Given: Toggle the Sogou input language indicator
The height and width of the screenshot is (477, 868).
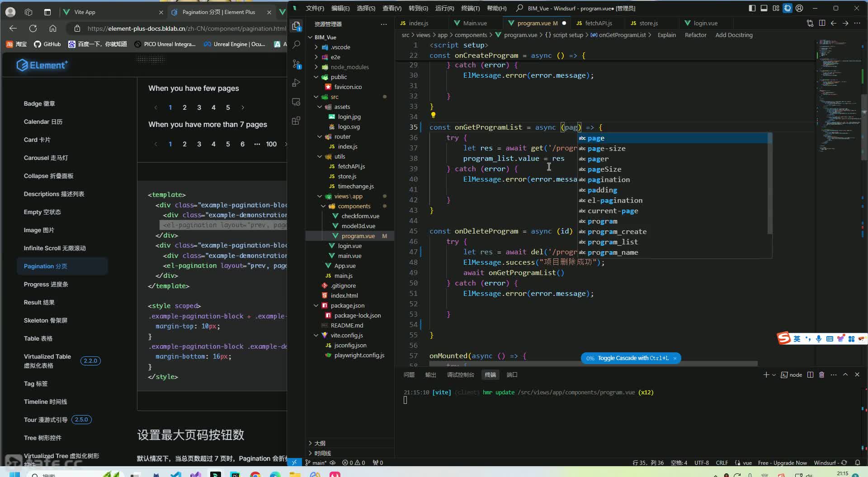Looking at the screenshot, I should point(797,339).
